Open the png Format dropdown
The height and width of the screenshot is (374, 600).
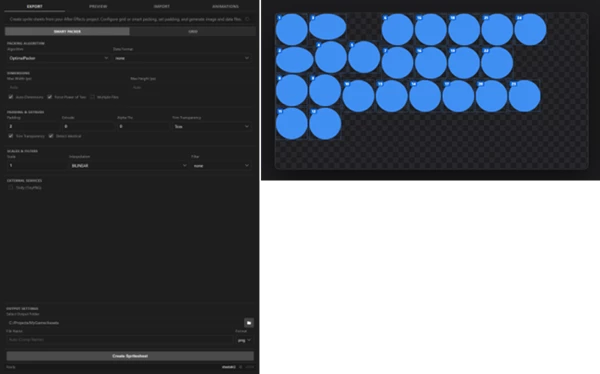click(244, 340)
